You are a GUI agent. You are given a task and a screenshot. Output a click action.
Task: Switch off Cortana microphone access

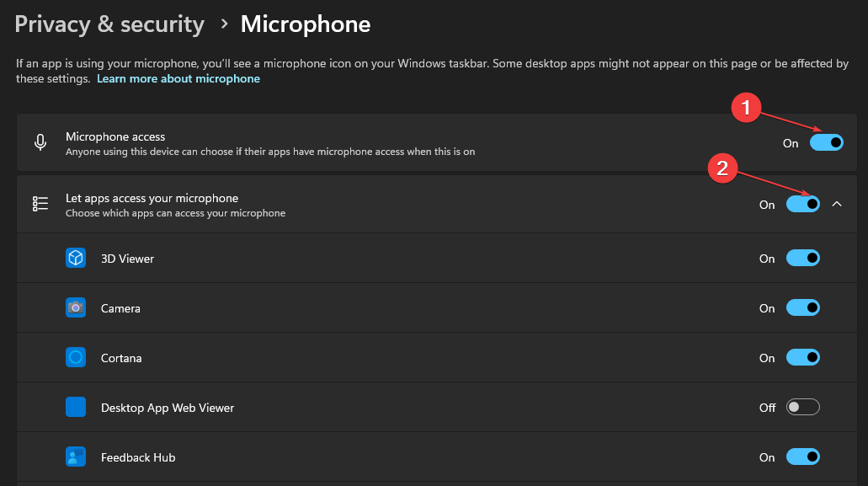[x=802, y=358]
